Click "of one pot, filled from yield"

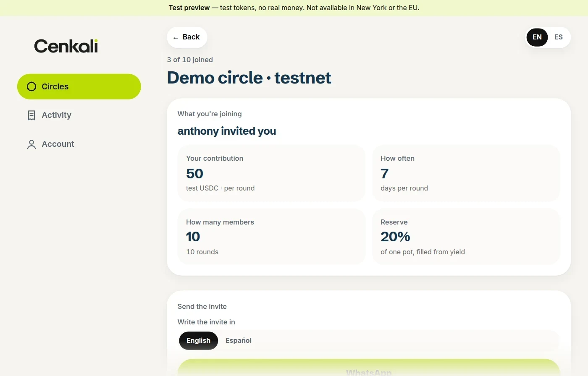(x=423, y=252)
